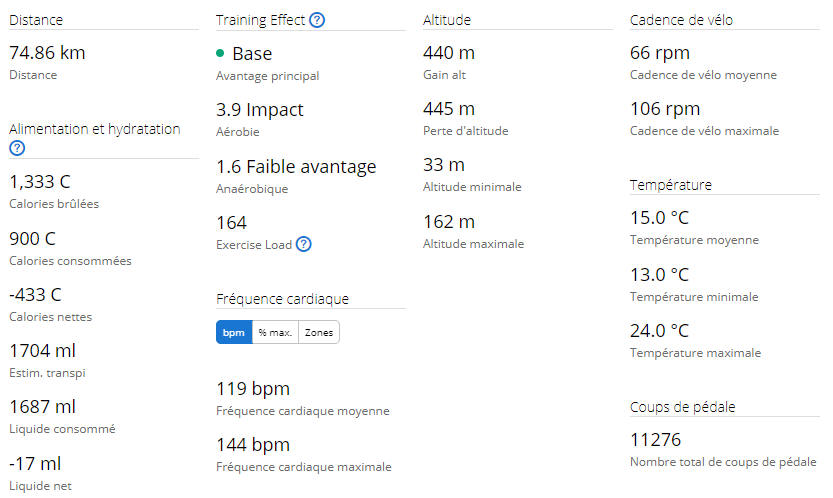Click the 900 C calories consommées value
833x498 pixels.
[x=32, y=239]
